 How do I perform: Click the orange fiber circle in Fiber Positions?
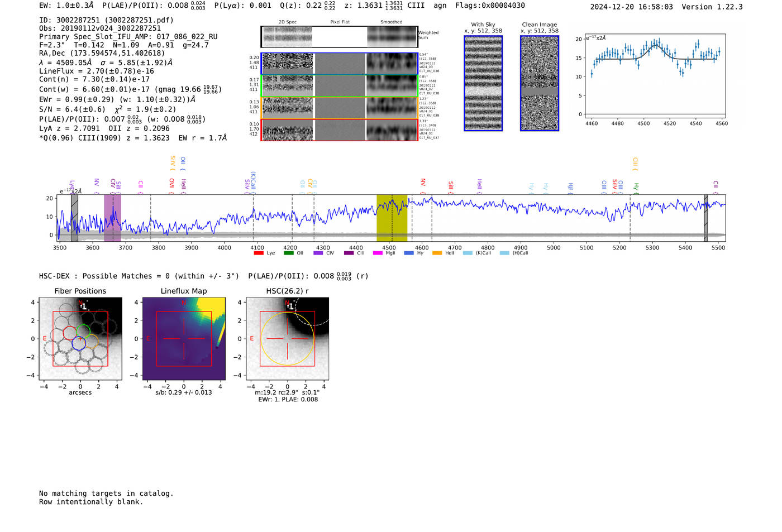pyautogui.click(x=92, y=342)
